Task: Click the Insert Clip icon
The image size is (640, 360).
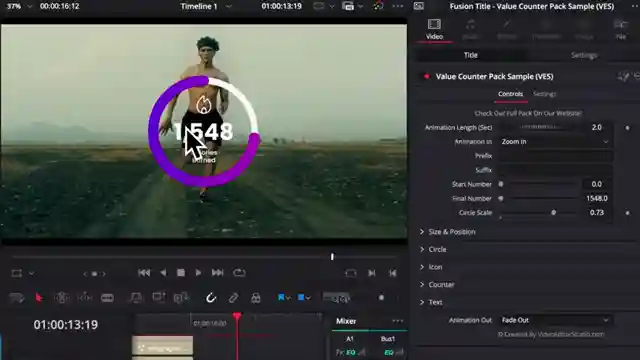Action: pyautogui.click(x=136, y=298)
